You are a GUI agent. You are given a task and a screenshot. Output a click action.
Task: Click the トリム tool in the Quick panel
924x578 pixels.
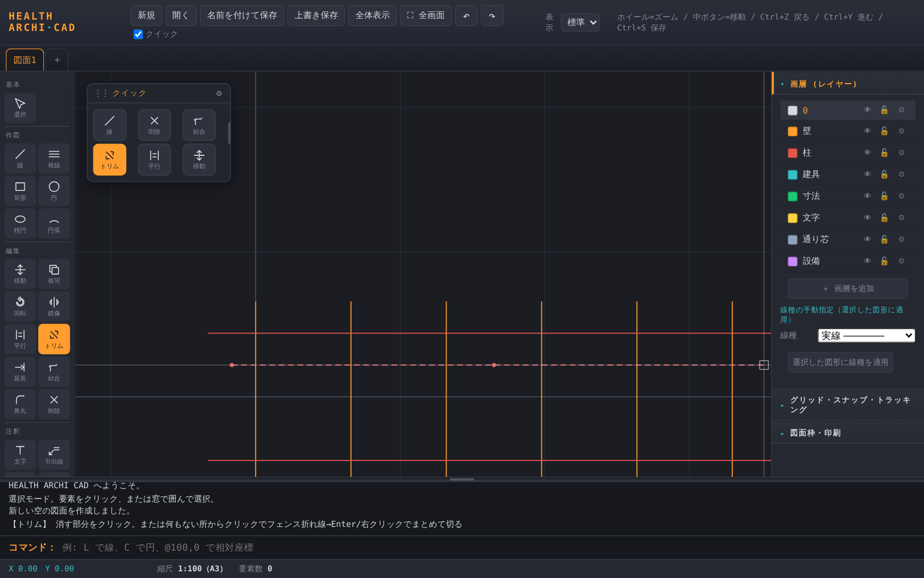pos(109,159)
